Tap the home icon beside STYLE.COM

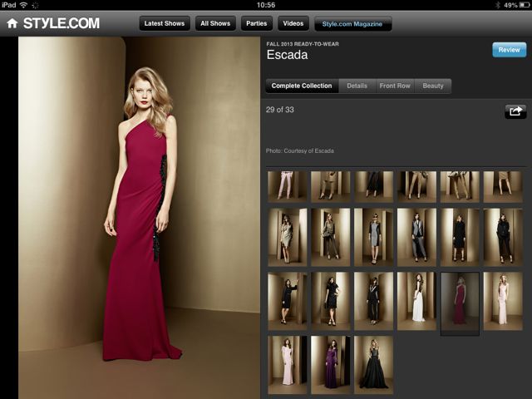point(12,23)
